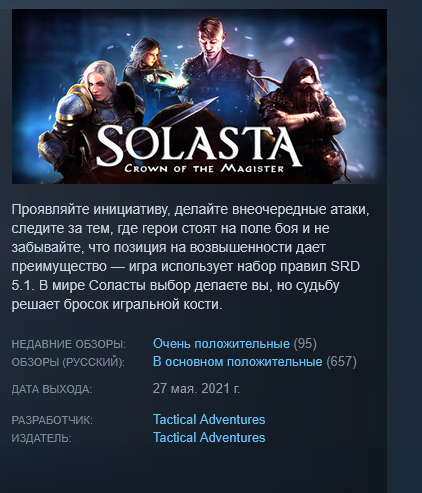Screen dimensions: 422x493
Task: Click the (657) Russian review count
Action: (x=341, y=362)
